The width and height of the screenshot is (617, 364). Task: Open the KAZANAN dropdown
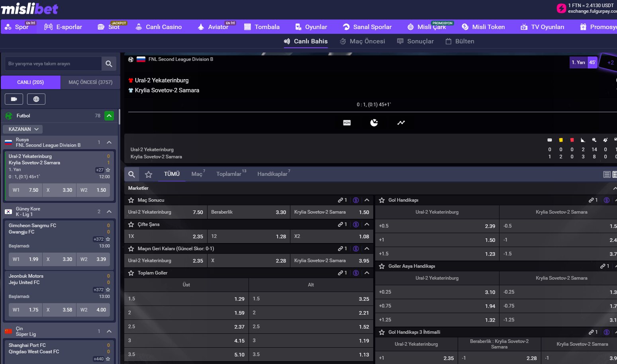point(23,129)
